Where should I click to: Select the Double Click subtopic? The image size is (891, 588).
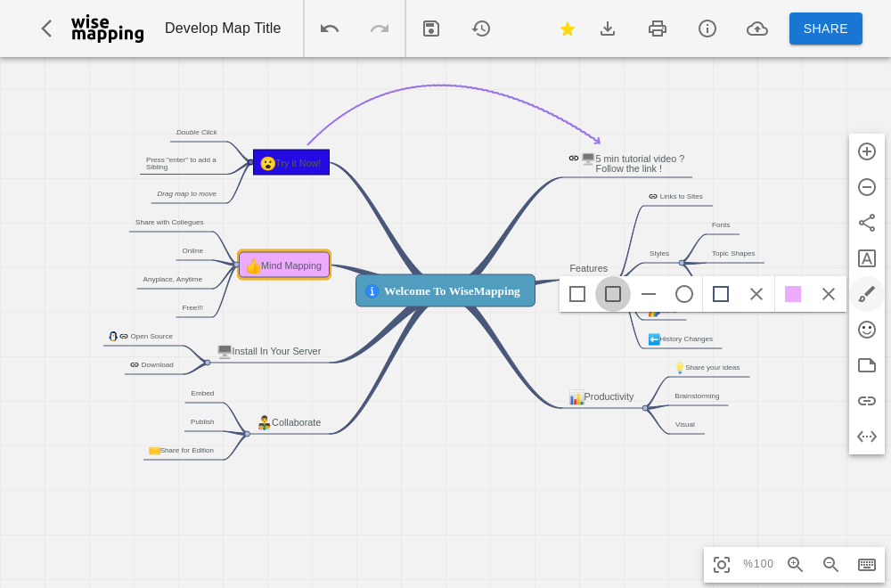coord(197,132)
